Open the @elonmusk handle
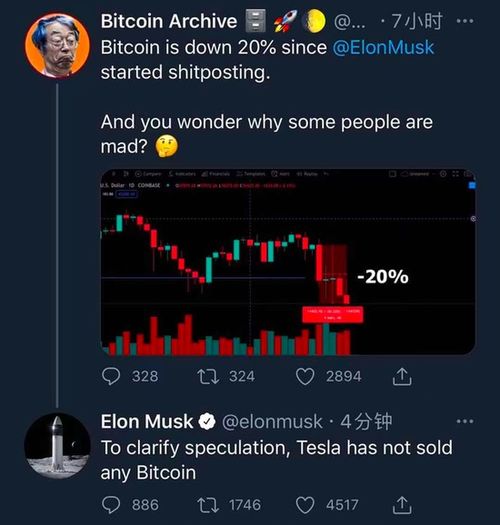 272,422
